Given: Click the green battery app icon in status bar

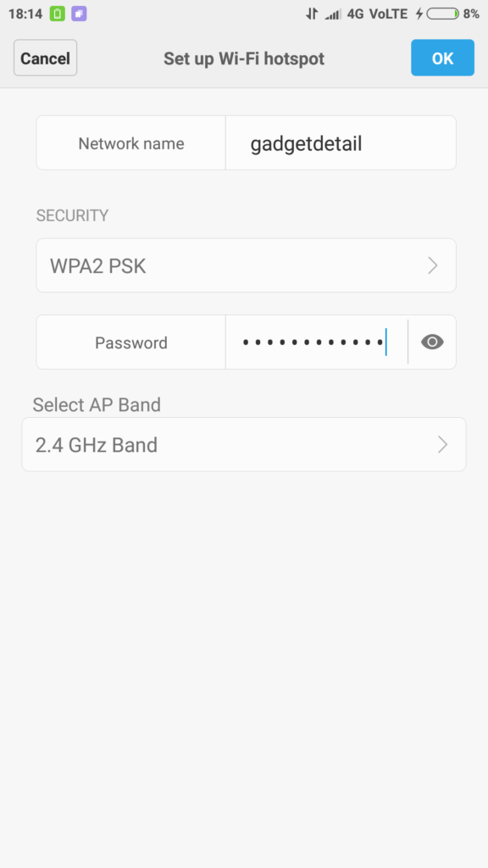Looking at the screenshot, I should [x=58, y=14].
